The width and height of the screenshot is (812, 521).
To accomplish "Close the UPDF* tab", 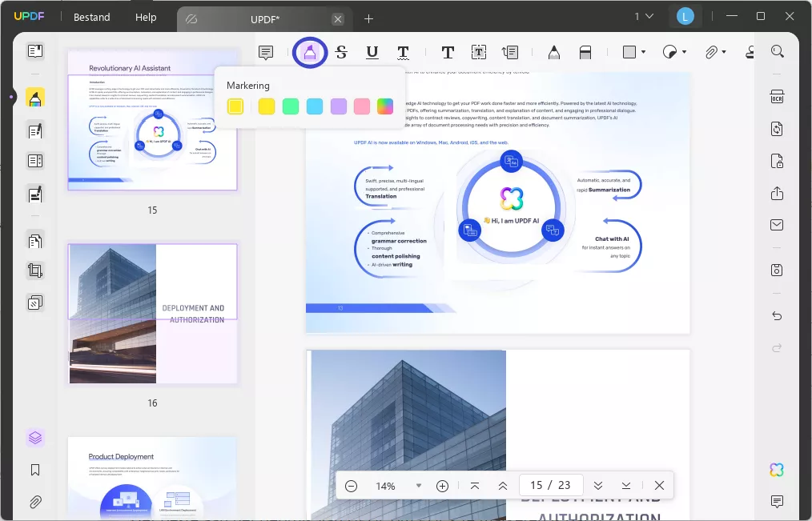I will [338, 19].
